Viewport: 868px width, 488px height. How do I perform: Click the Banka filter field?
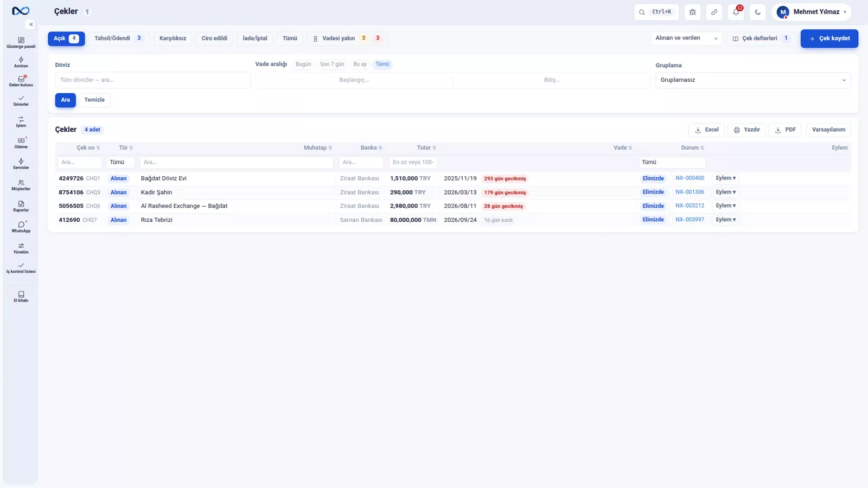point(361,162)
